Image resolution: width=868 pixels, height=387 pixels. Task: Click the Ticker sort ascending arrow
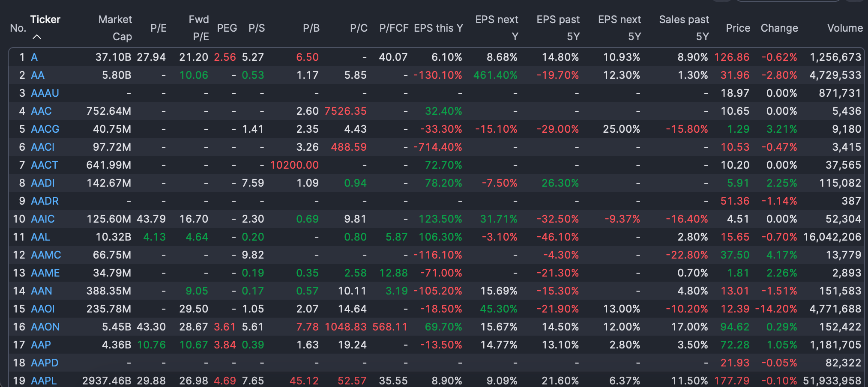[37, 37]
